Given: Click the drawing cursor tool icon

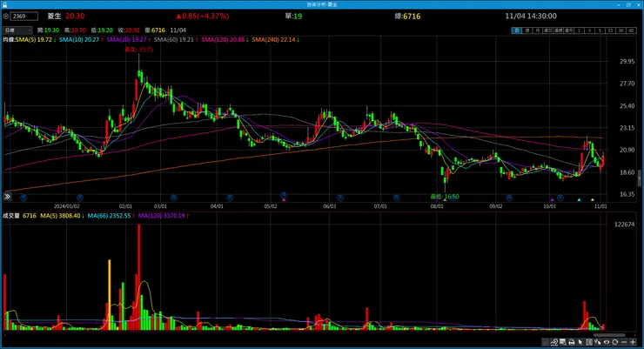Looking at the screenshot, I should [x=598, y=342].
